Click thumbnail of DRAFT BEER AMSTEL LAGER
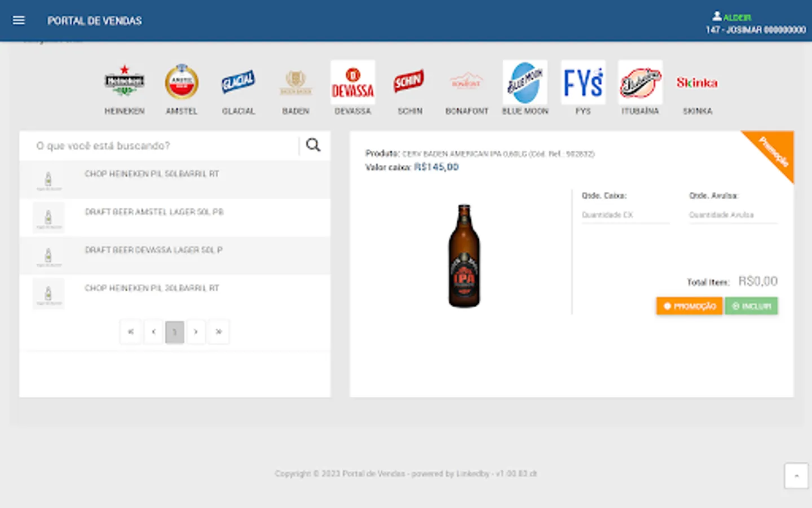 click(x=48, y=217)
